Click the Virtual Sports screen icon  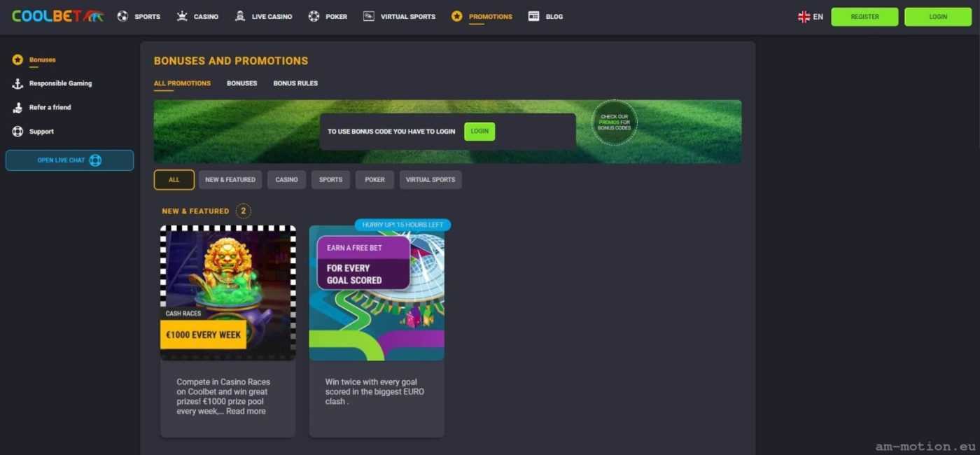coord(369,16)
